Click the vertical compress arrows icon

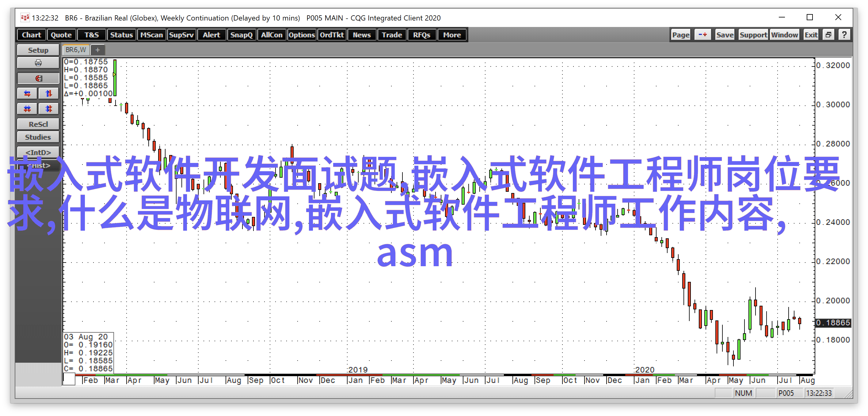click(x=49, y=109)
